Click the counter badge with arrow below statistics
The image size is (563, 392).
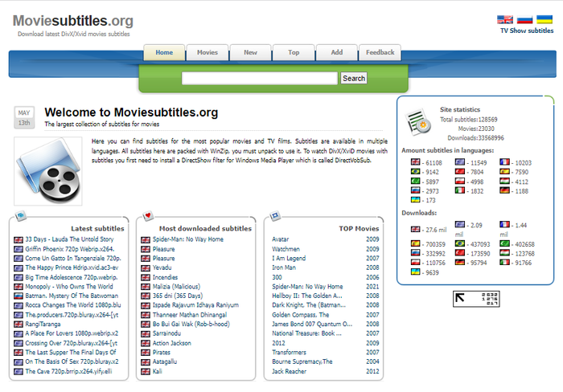[476, 299]
